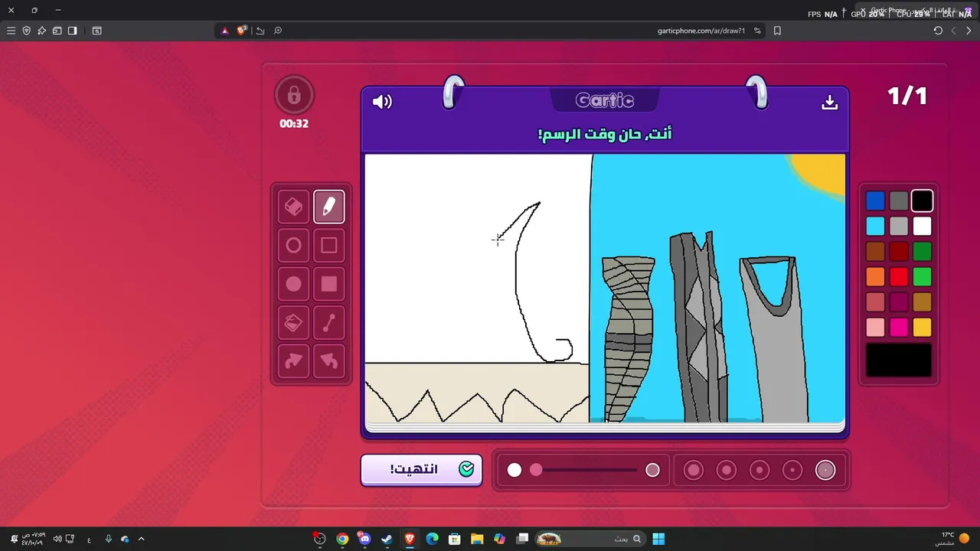The height and width of the screenshot is (551, 980).
Task: Pick the white color swatch
Action: coord(922,227)
